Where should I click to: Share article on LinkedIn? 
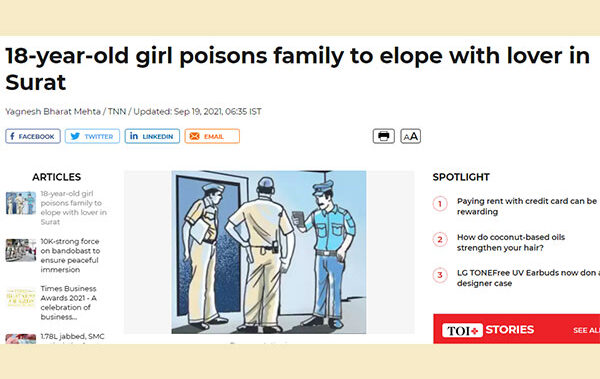click(x=152, y=136)
